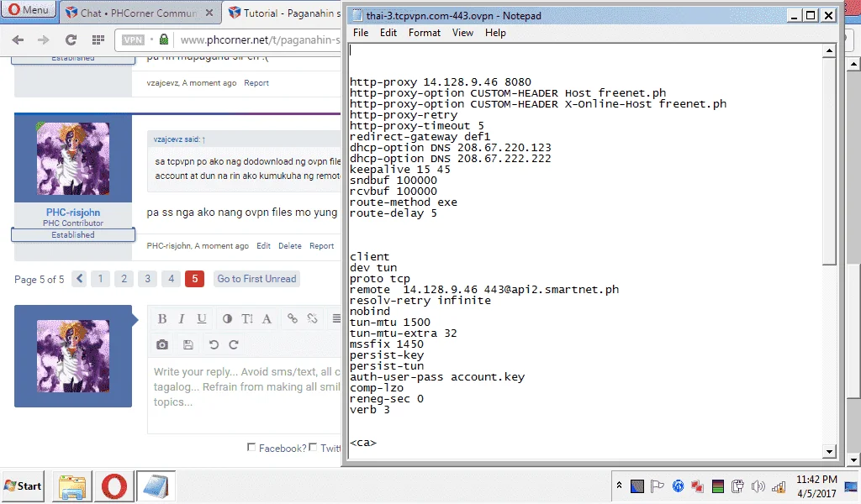Click Notepad scrollbar up arrow
861x504 pixels.
click(x=829, y=50)
